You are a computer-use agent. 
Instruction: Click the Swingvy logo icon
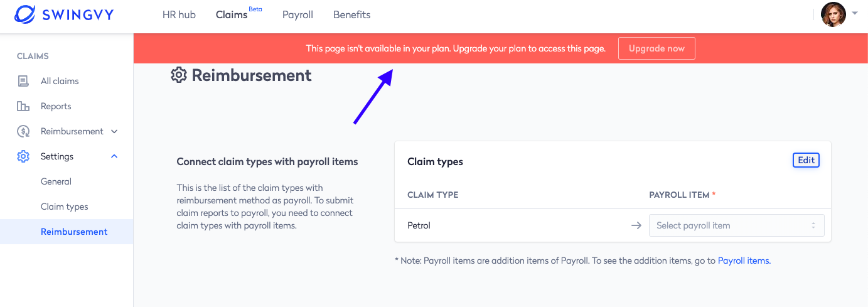coord(25,14)
